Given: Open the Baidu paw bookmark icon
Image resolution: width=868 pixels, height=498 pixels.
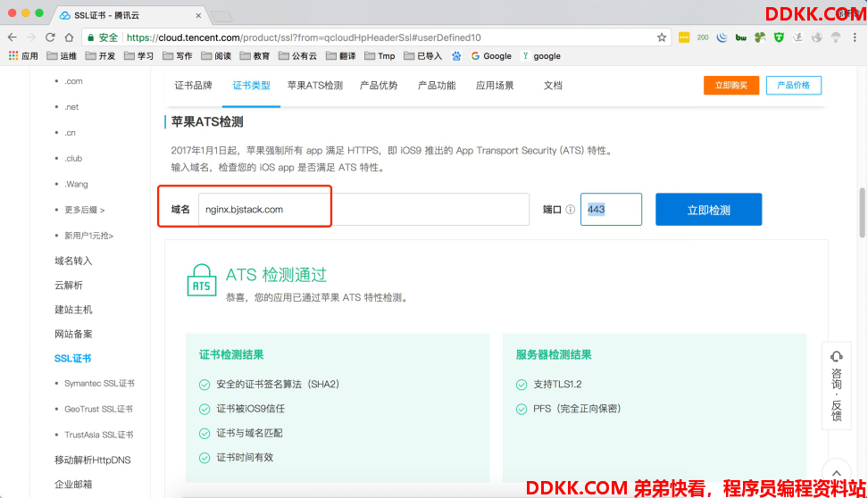Looking at the screenshot, I should (456, 56).
